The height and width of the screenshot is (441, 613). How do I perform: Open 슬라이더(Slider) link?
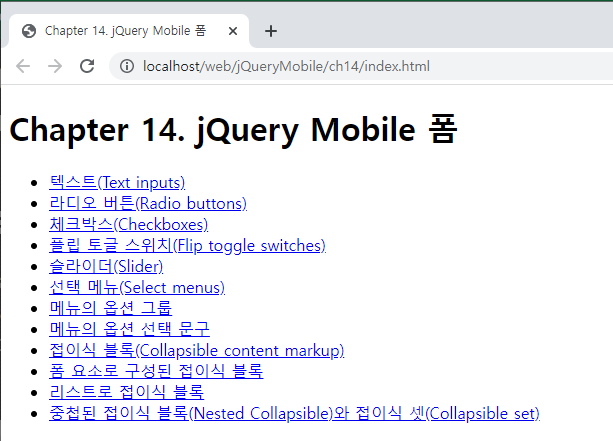[106, 267]
